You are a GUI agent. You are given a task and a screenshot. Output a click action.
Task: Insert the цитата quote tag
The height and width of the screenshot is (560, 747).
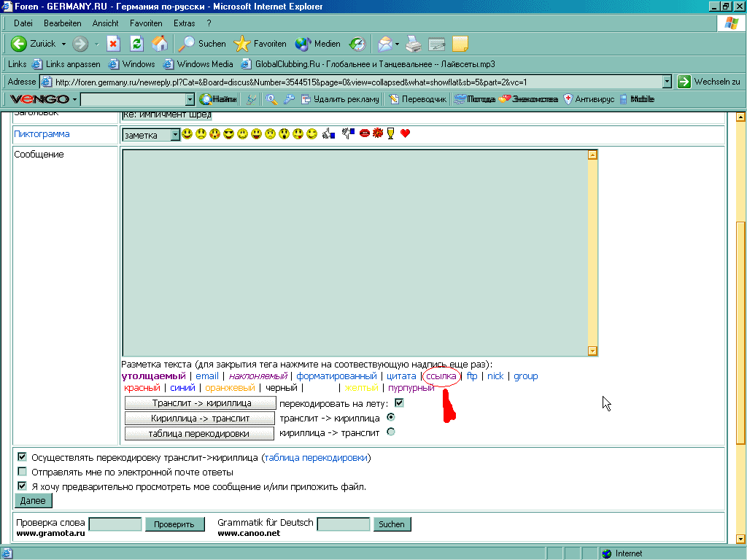pyautogui.click(x=401, y=376)
